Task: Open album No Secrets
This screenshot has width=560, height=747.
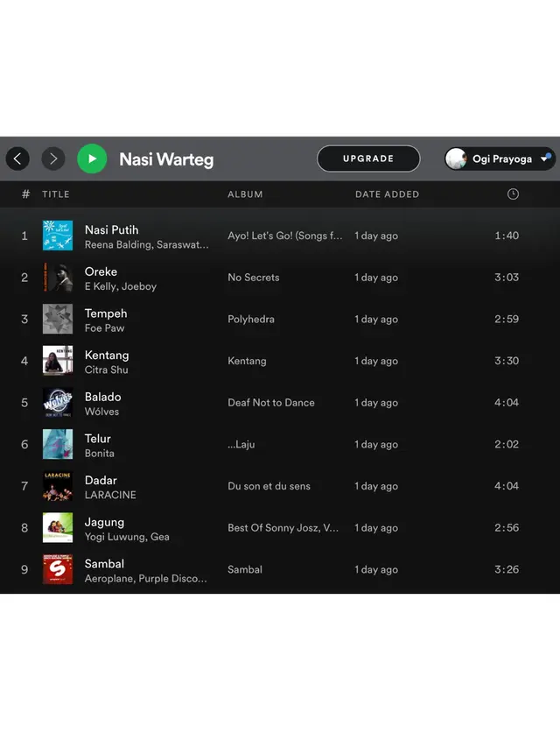Action: click(x=254, y=278)
